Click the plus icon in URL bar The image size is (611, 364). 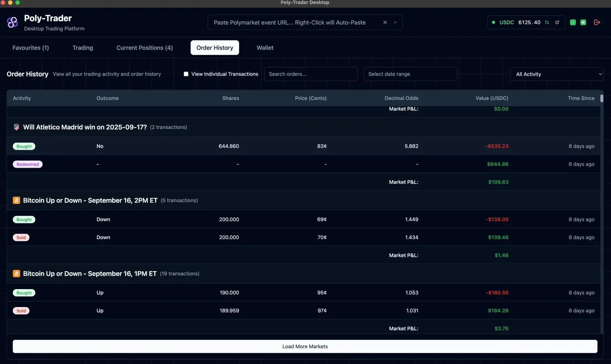[x=395, y=23]
